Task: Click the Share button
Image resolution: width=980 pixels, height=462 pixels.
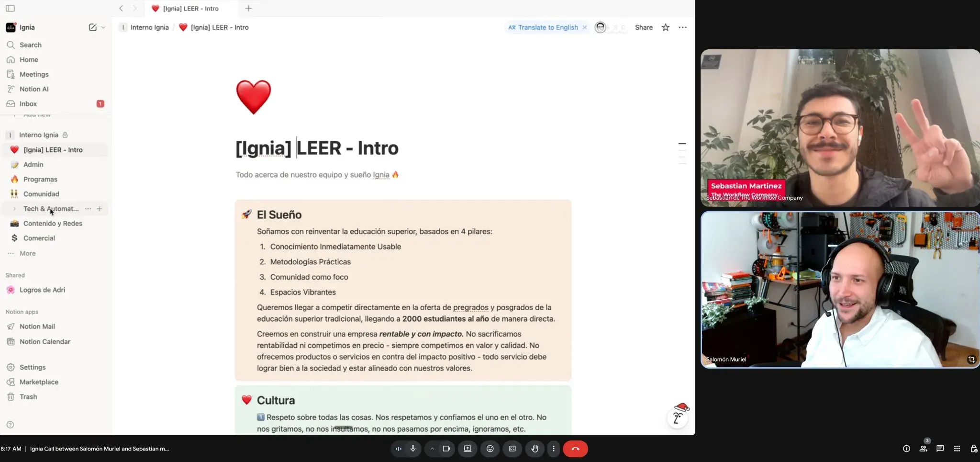Action: pos(644,27)
